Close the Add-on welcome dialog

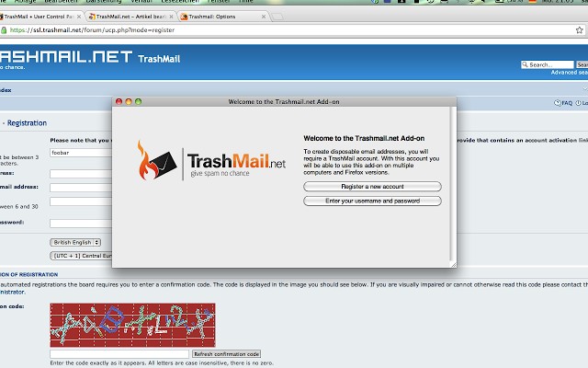tap(119, 101)
